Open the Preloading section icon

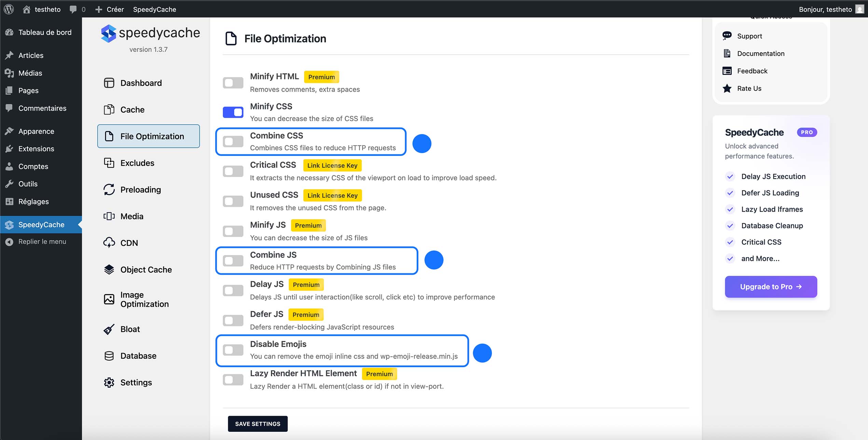[109, 189]
